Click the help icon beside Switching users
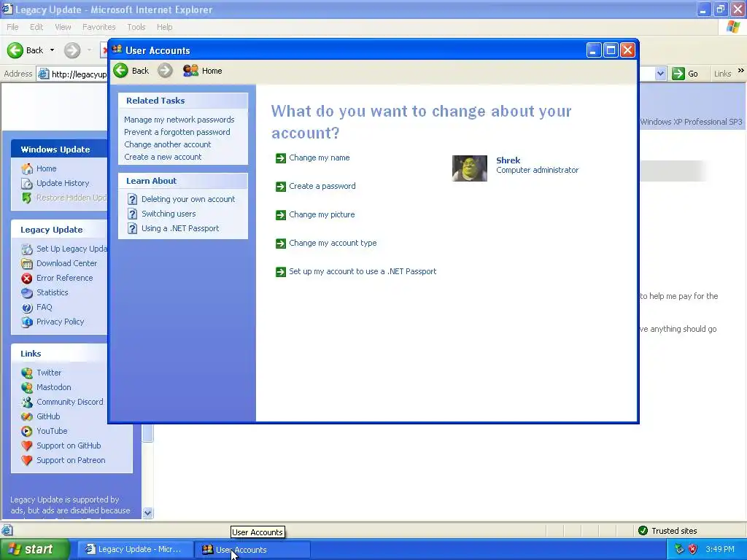The width and height of the screenshot is (747, 560). (x=133, y=214)
